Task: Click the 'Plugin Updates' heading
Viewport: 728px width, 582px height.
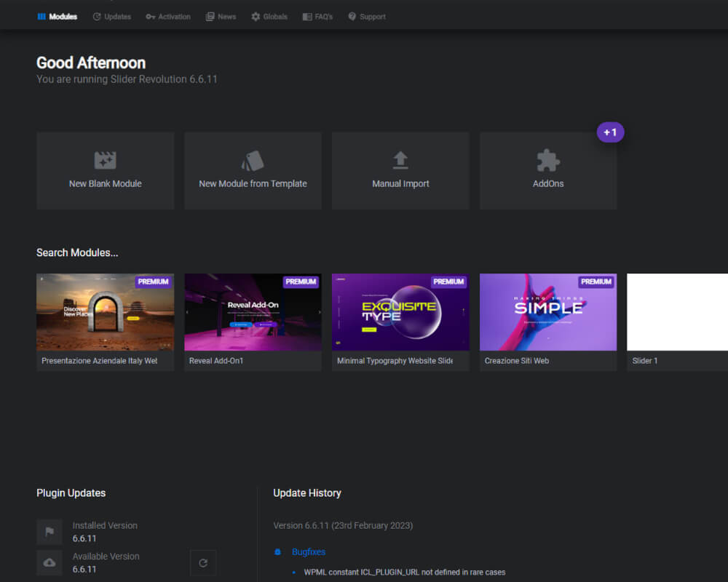Action: [71, 493]
